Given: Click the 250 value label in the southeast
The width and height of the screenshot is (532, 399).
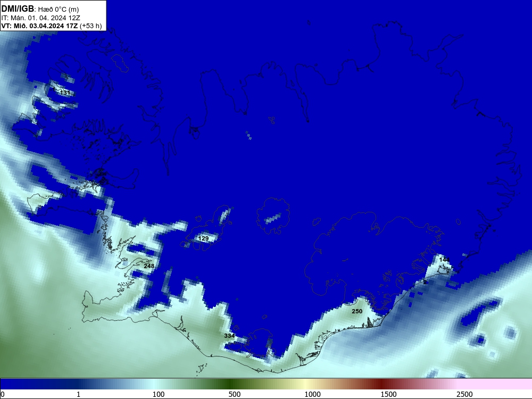Looking at the screenshot, I should tap(357, 311).
